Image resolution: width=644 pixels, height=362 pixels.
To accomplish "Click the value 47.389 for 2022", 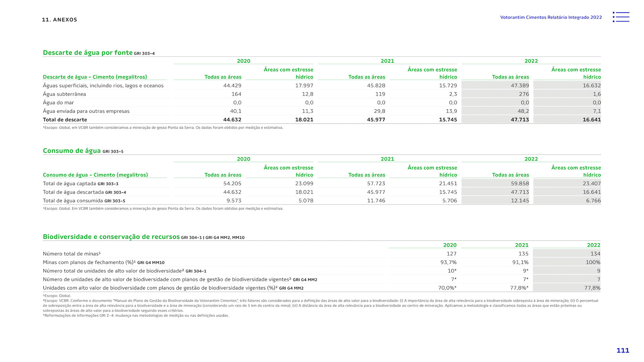I will 520,86.
